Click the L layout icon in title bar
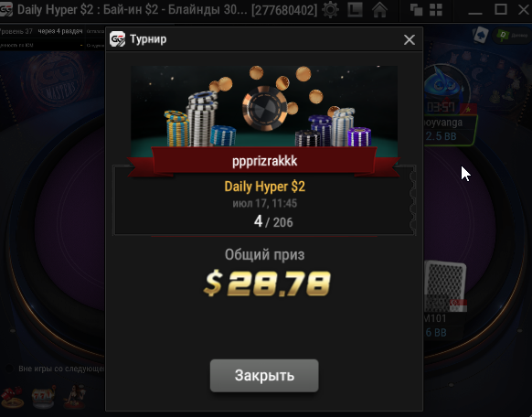 [355, 9]
